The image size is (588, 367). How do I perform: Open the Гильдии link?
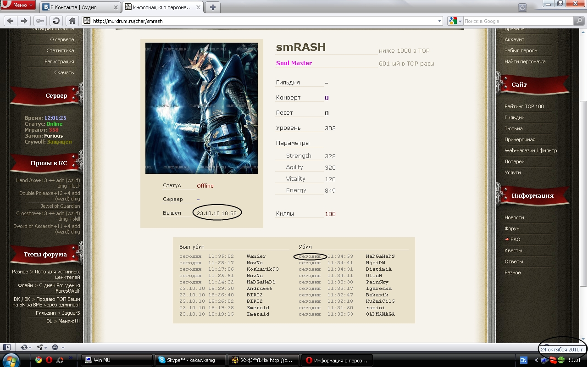click(x=514, y=117)
